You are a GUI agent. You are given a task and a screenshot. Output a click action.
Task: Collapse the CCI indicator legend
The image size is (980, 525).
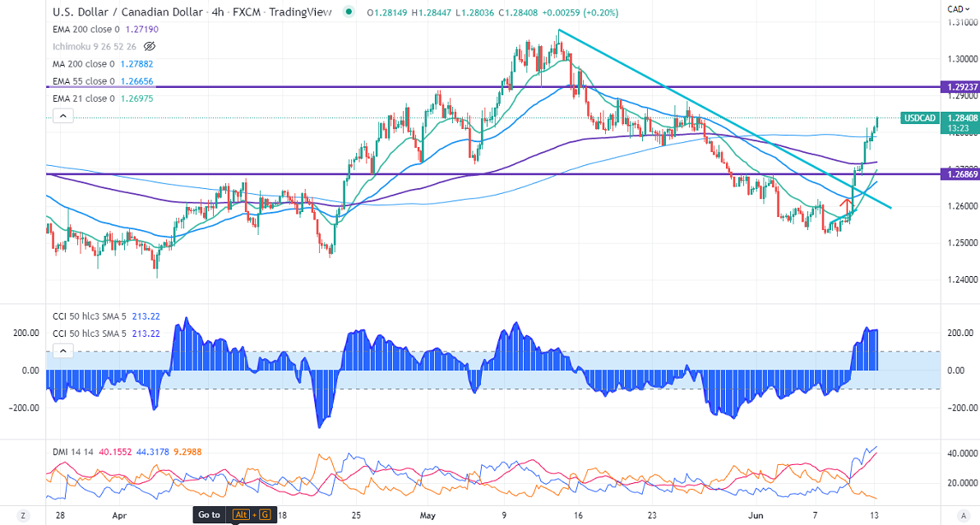point(63,351)
